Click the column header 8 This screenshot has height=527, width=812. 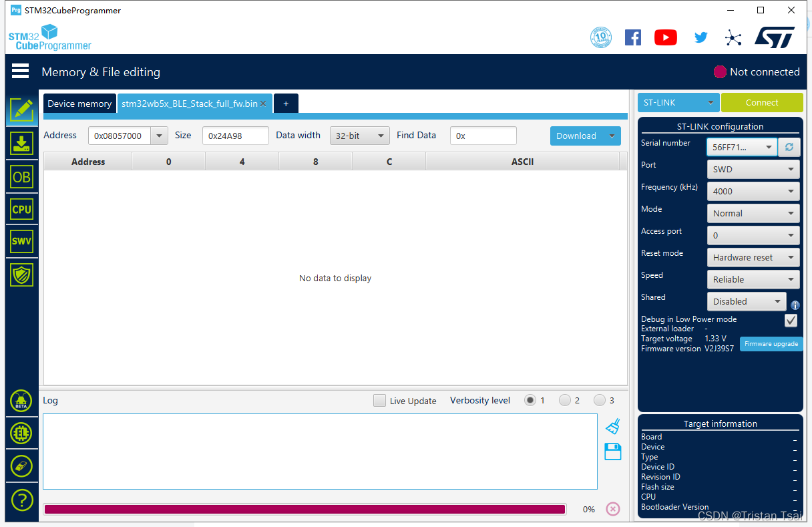tap(315, 162)
